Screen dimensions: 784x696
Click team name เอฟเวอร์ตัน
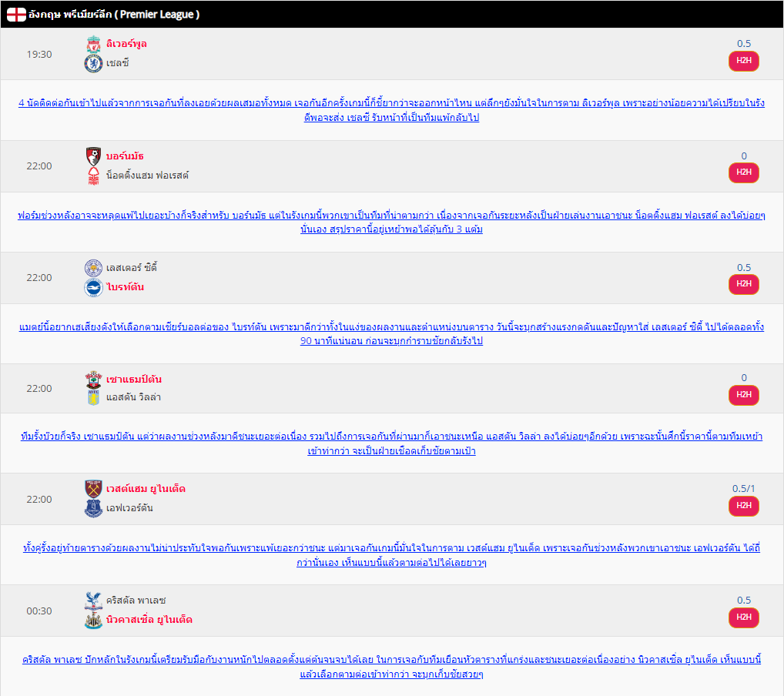coord(129,508)
